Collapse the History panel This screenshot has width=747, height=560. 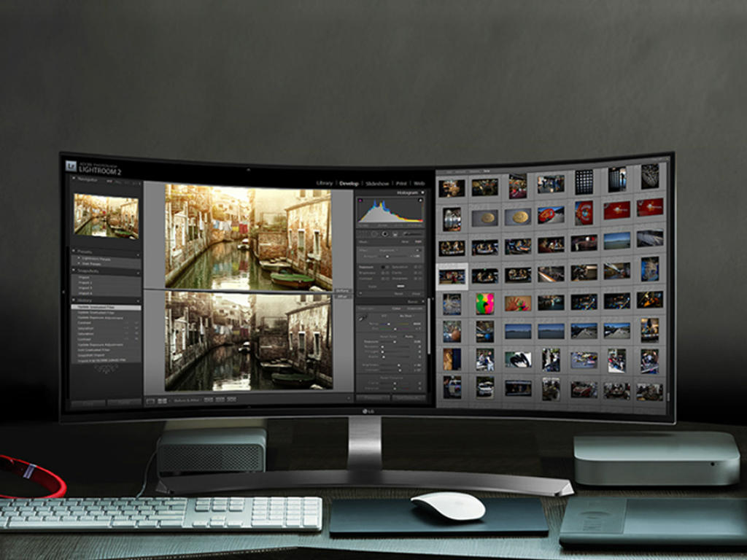click(x=74, y=300)
